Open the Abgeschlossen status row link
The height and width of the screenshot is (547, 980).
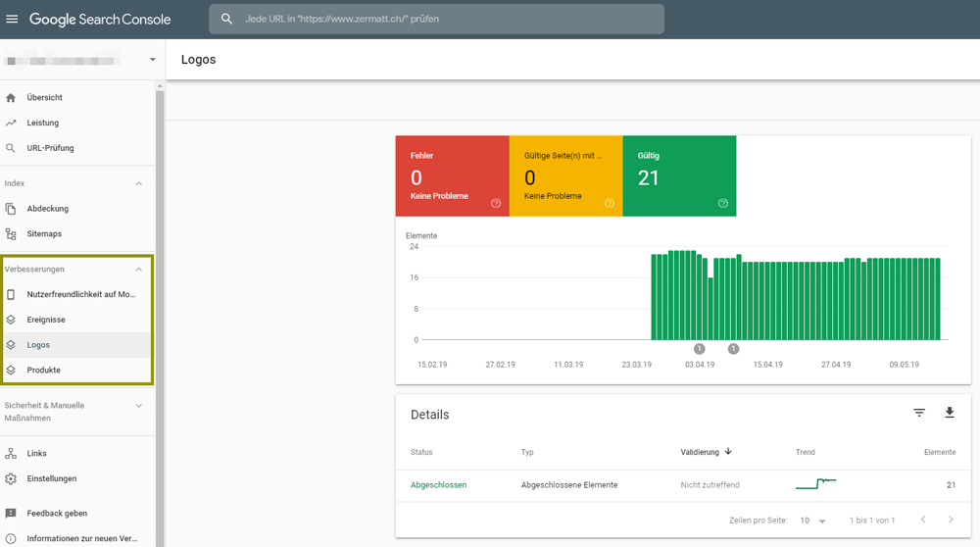pyautogui.click(x=438, y=485)
